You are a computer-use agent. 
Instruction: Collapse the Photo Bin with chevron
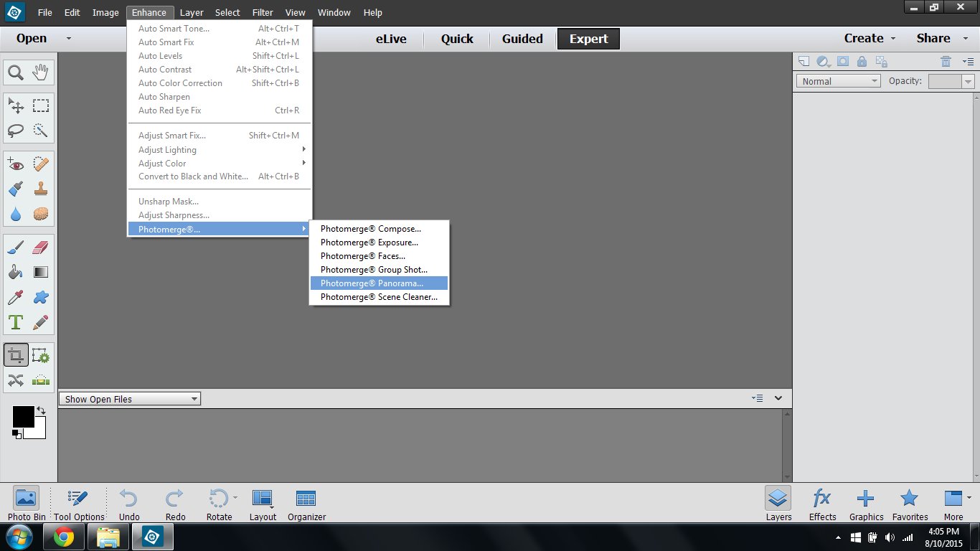(x=778, y=398)
